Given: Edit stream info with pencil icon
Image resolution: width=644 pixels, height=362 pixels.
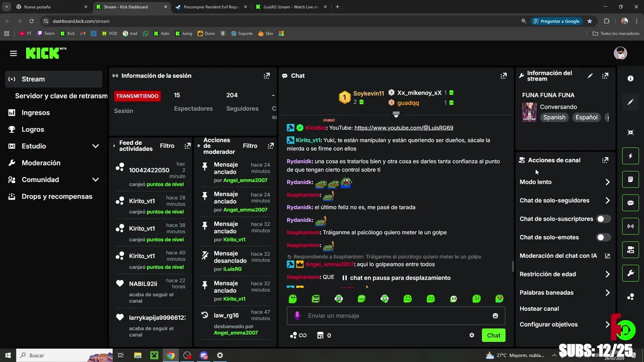Looking at the screenshot, I should 590,76.
